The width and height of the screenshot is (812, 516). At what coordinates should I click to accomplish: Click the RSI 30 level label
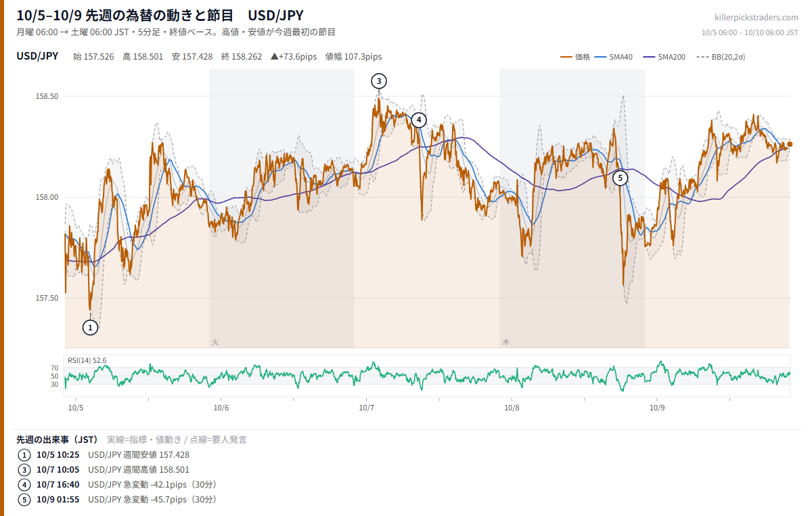pos(54,385)
